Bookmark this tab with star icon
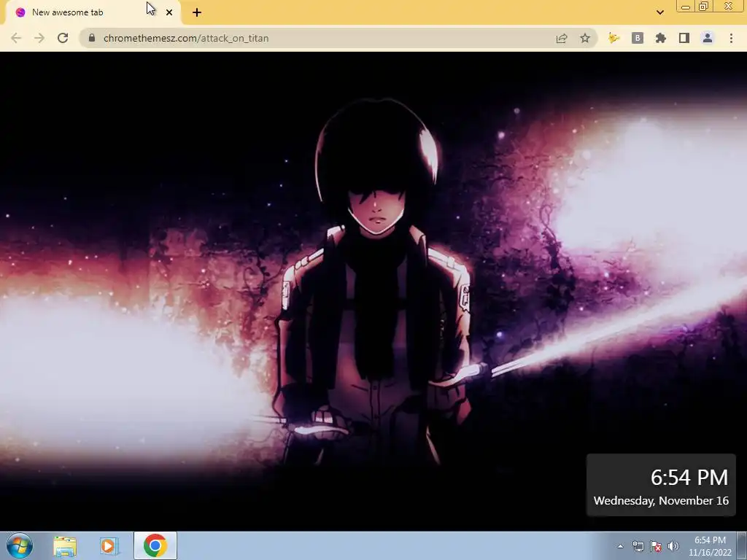The height and width of the screenshot is (560, 747). (585, 38)
